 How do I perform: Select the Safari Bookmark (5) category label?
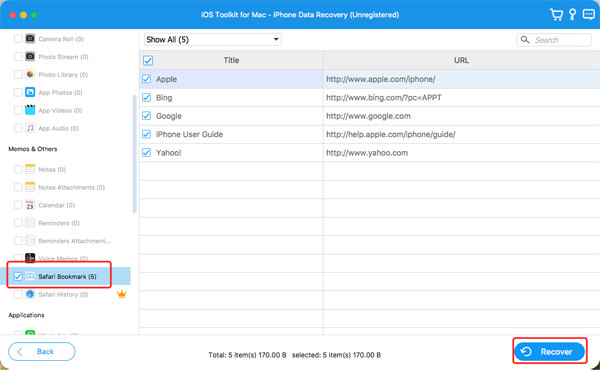coord(67,276)
